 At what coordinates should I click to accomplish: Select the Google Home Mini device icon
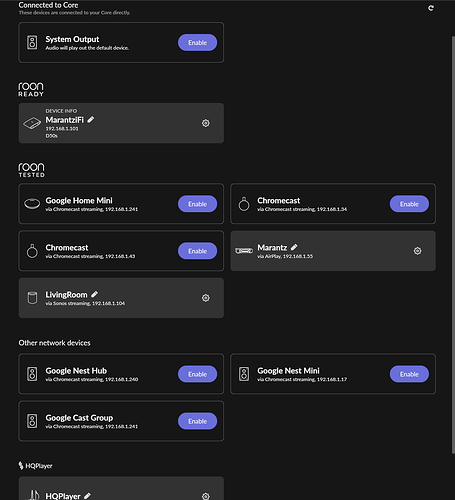coord(32,203)
